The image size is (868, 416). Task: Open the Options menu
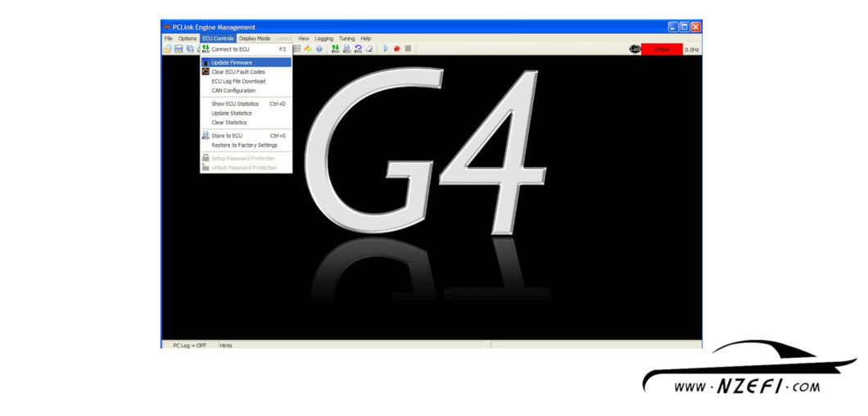coord(187,38)
